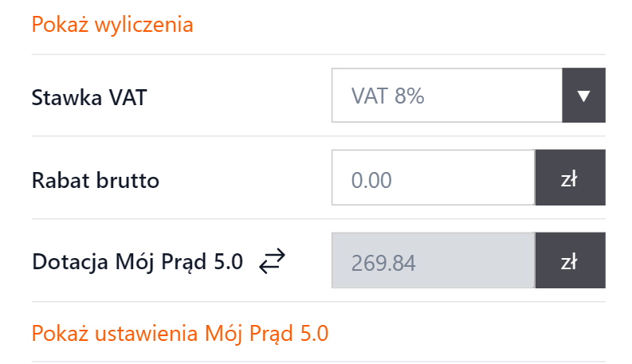The image size is (632, 364).
Task: Click the white triangle on the dark VAT button
Action: click(x=583, y=96)
